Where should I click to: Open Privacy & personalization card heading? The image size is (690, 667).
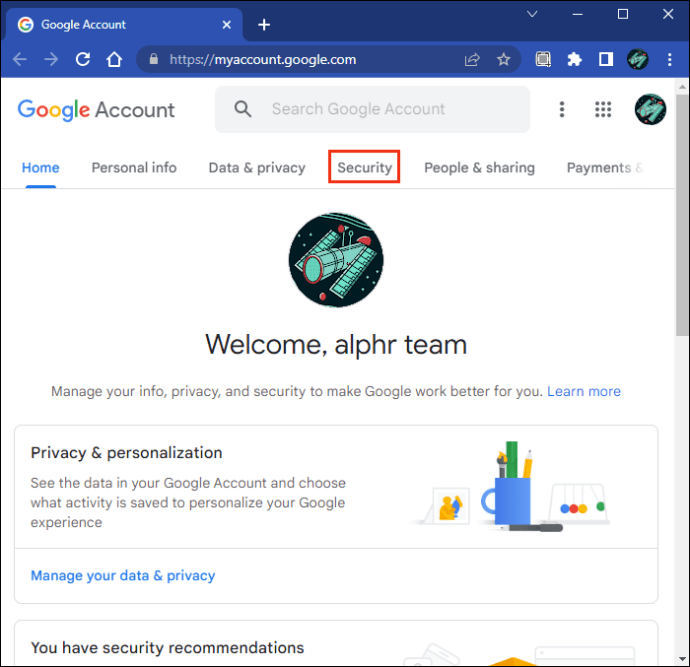click(126, 453)
